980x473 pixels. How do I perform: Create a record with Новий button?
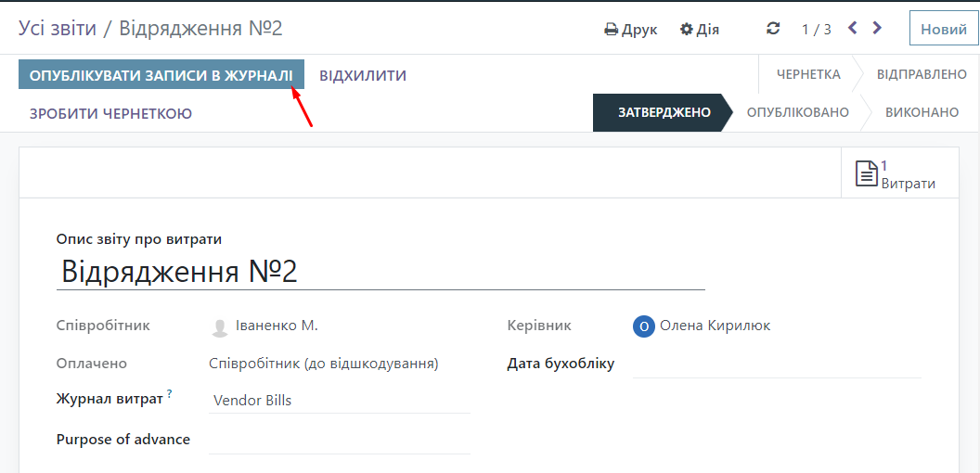[943, 29]
